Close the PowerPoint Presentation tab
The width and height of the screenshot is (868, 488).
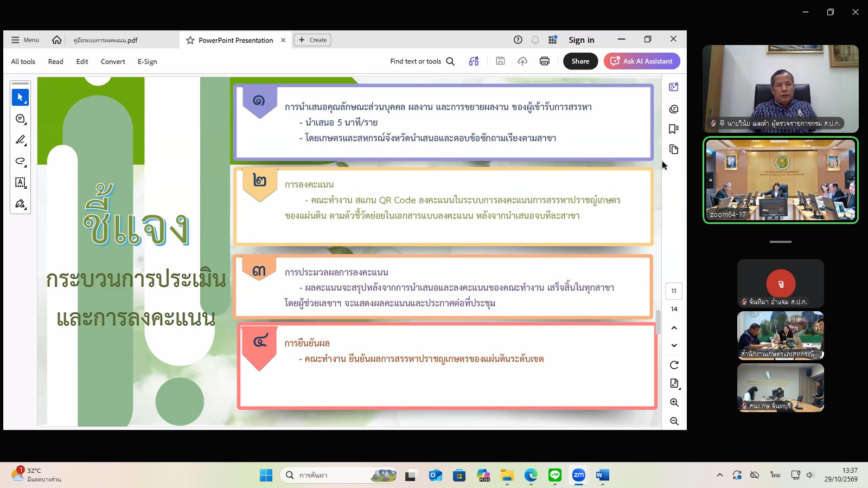coord(283,40)
